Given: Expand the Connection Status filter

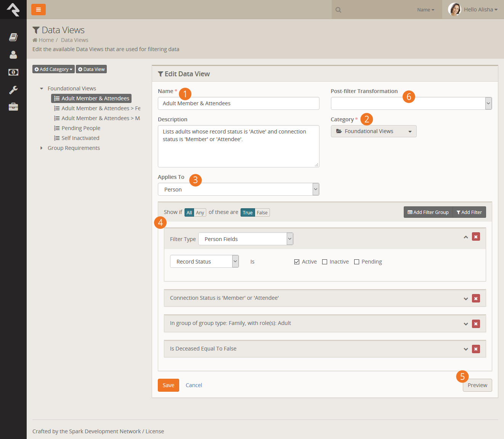Looking at the screenshot, I should click(466, 299).
